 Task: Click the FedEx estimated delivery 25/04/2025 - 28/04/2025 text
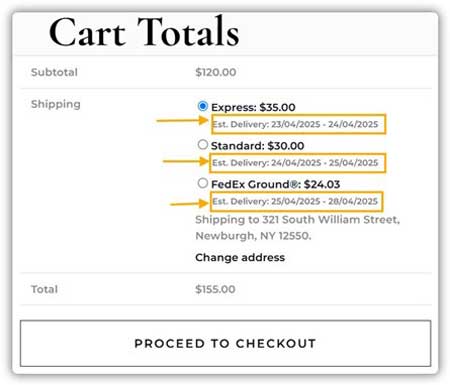coord(295,201)
